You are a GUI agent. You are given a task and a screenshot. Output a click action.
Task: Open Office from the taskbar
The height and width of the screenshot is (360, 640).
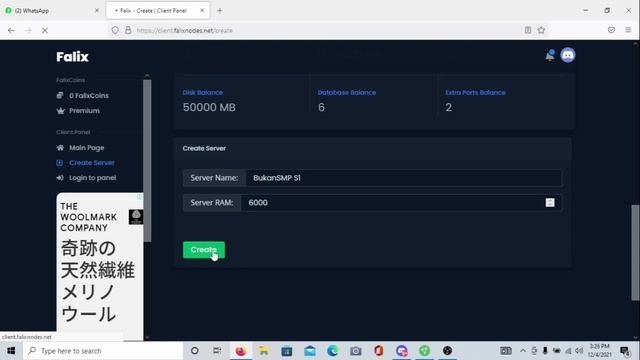(378, 351)
